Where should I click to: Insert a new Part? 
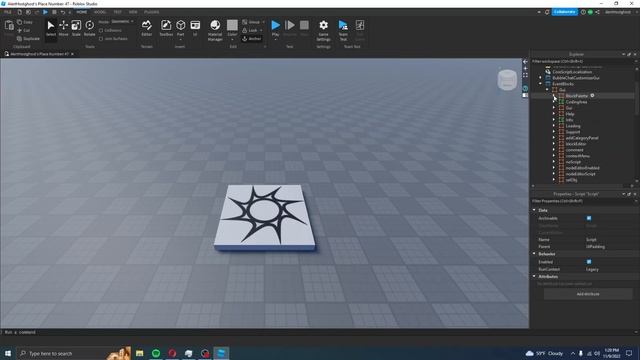click(x=180, y=29)
